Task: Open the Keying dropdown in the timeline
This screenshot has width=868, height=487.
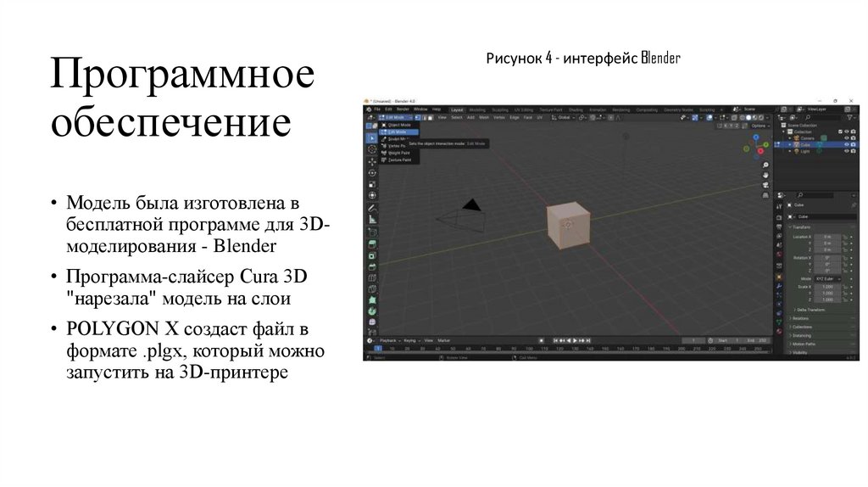Action: [x=412, y=341]
